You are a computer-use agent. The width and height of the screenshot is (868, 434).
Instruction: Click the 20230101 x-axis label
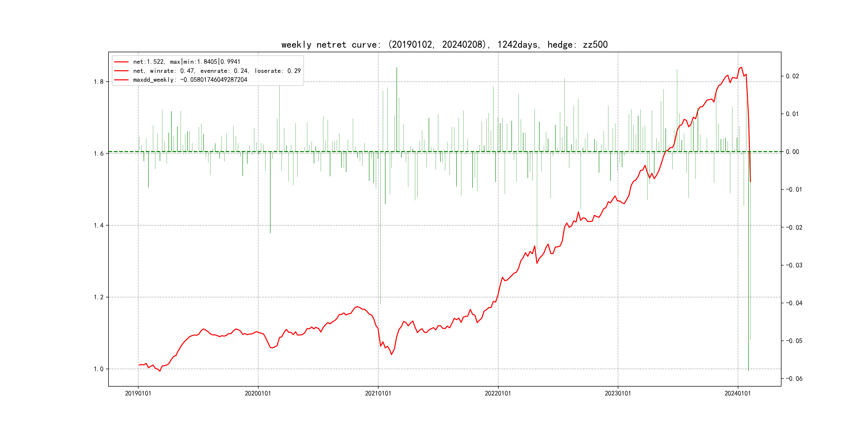point(618,393)
